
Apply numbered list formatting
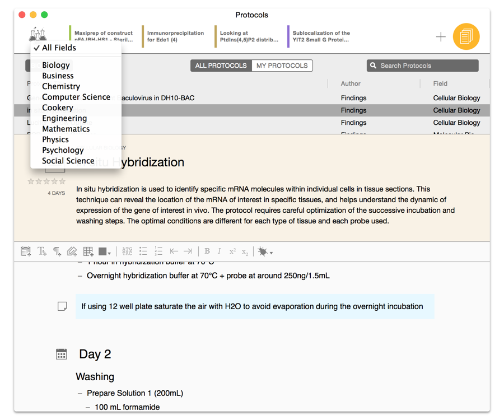point(158,252)
